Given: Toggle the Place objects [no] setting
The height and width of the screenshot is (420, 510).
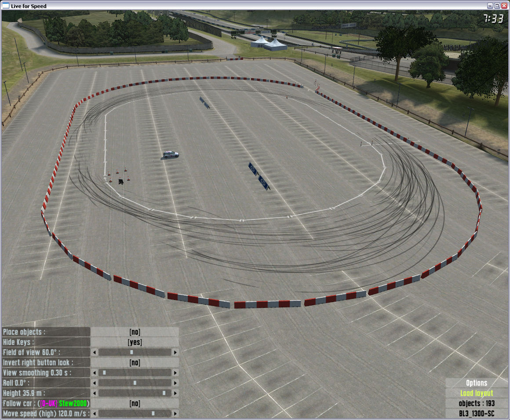Looking at the screenshot, I should point(135,332).
